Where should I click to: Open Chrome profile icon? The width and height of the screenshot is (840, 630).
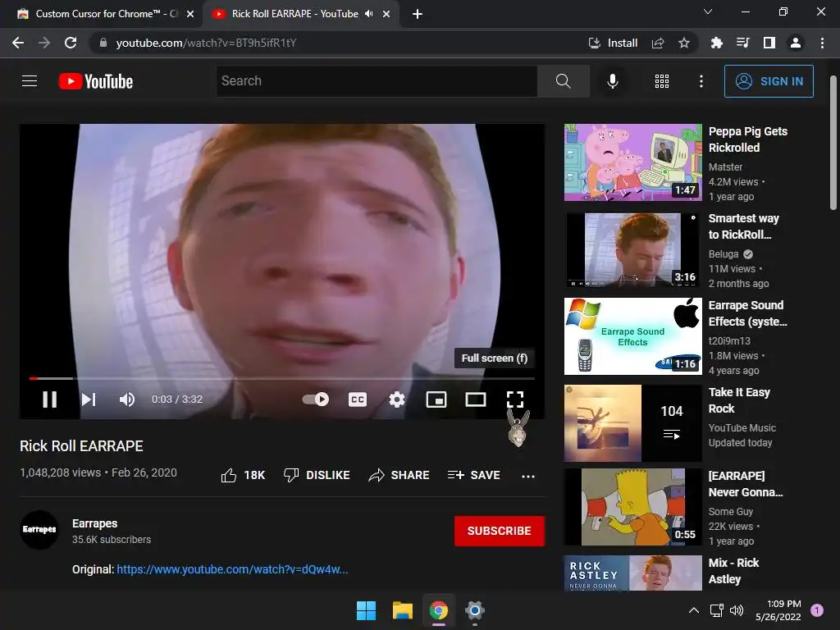click(x=796, y=43)
